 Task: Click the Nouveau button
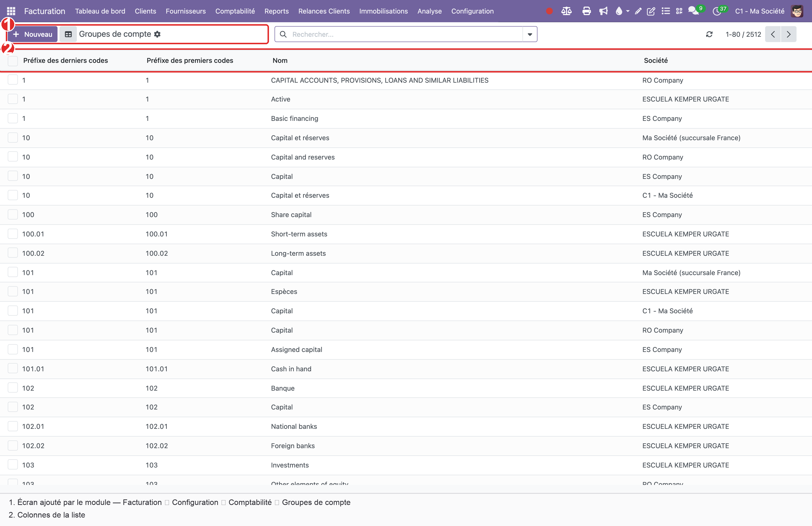click(32, 34)
